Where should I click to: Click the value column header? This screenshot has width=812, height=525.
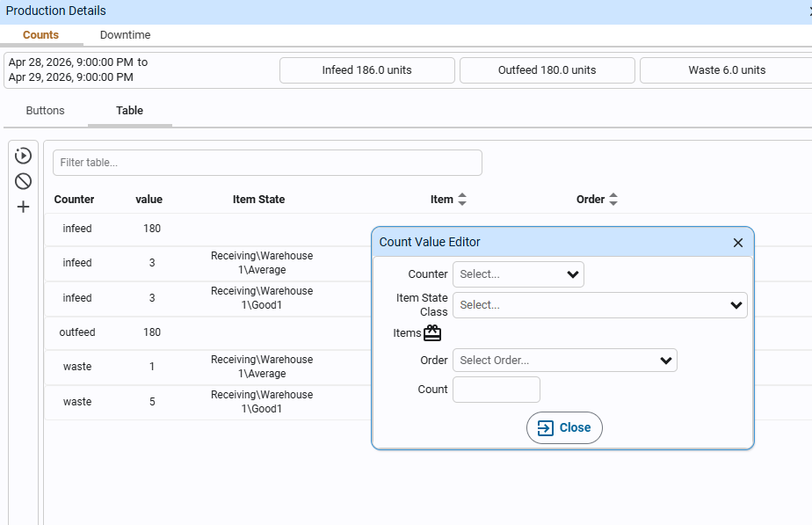tap(149, 199)
